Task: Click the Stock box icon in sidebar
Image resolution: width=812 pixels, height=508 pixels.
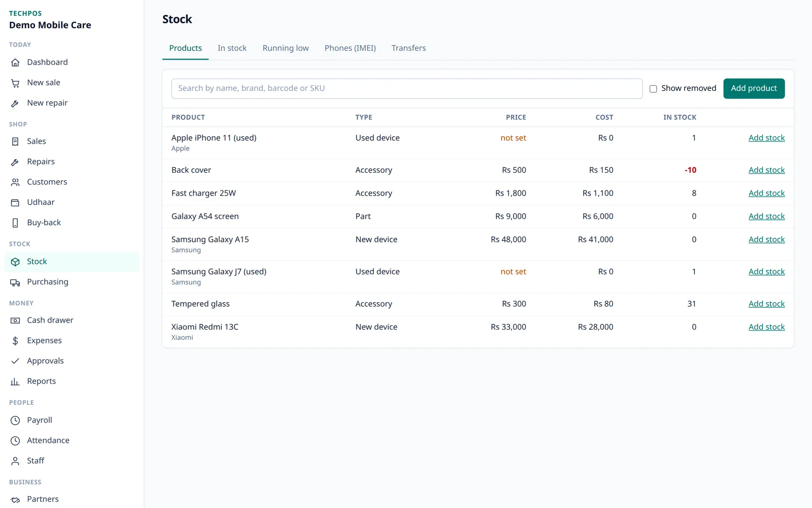Action: coord(15,262)
